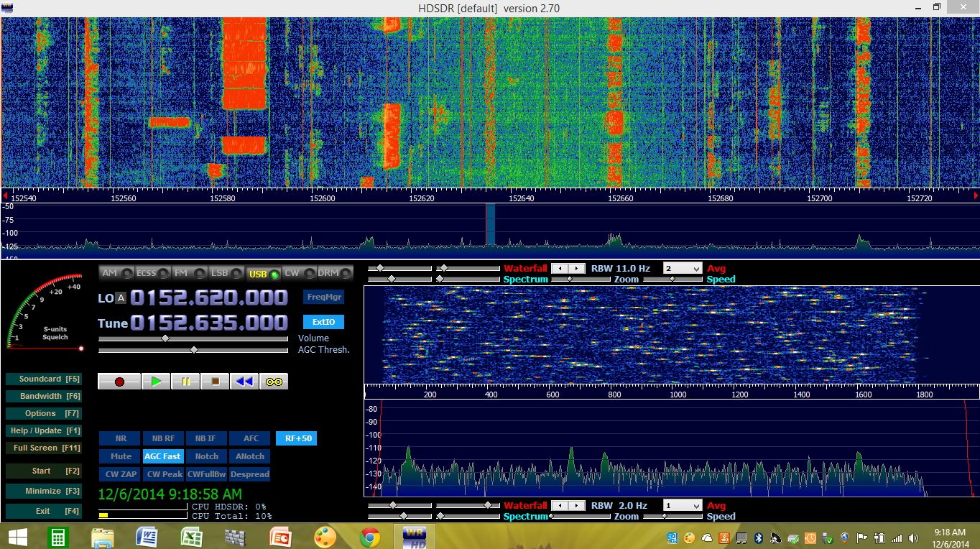The height and width of the screenshot is (549, 980).
Task: Click the upper RBW decrease left arrow
Action: pyautogui.click(x=560, y=268)
